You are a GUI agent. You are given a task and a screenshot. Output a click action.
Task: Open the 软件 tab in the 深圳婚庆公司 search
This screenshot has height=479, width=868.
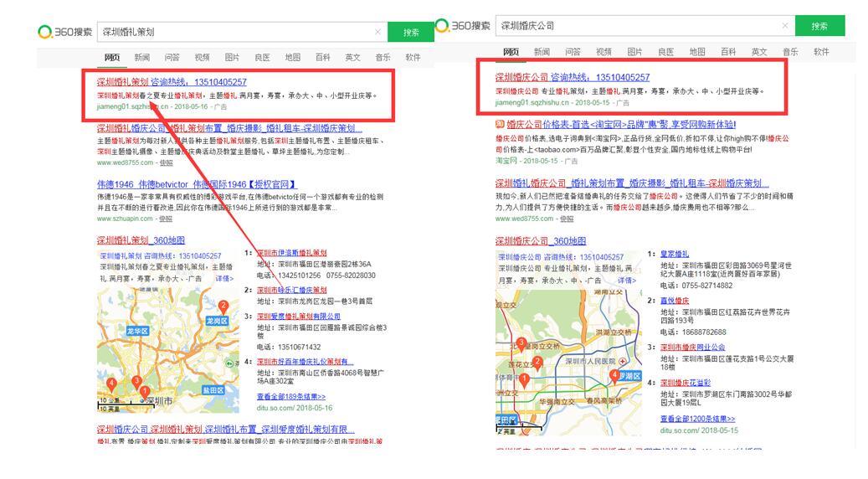tap(821, 52)
